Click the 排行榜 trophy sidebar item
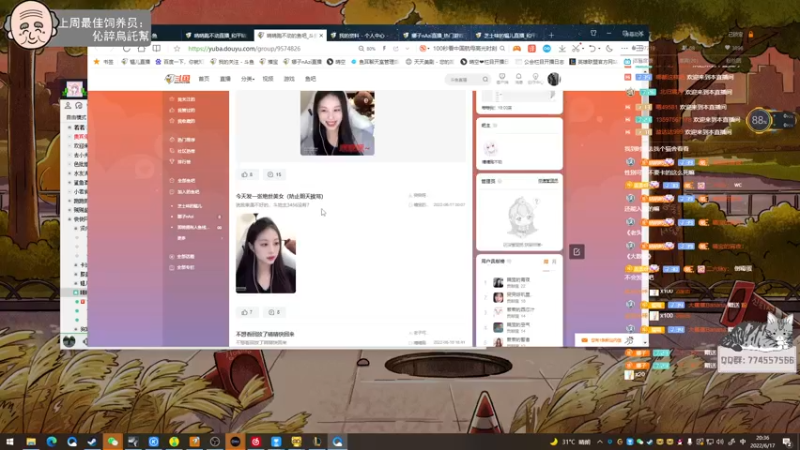The height and width of the screenshot is (450, 800). point(181,162)
